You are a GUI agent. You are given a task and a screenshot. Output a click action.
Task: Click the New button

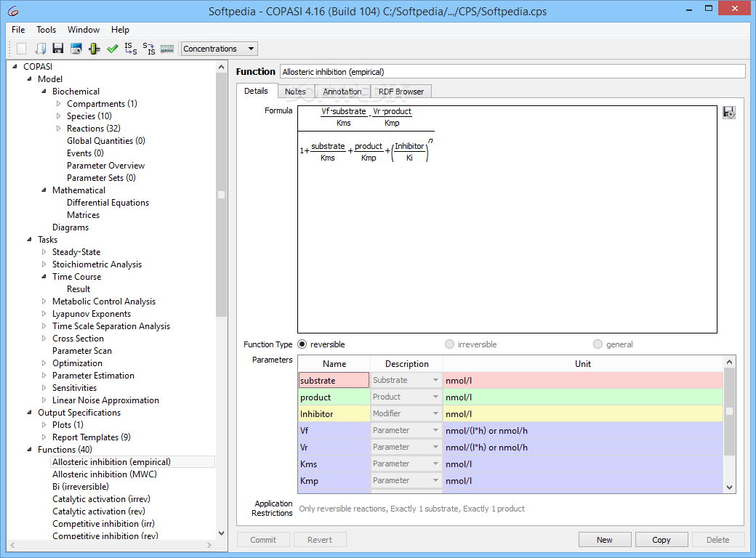point(604,540)
